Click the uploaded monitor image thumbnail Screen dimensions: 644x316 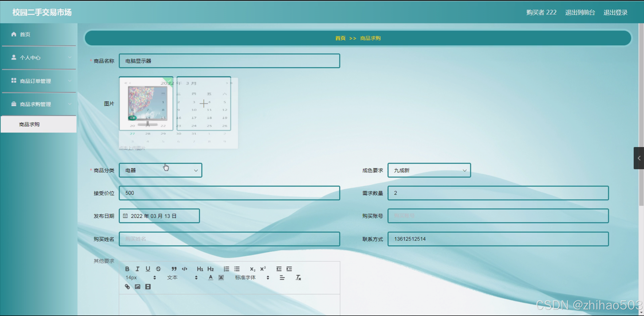146,103
